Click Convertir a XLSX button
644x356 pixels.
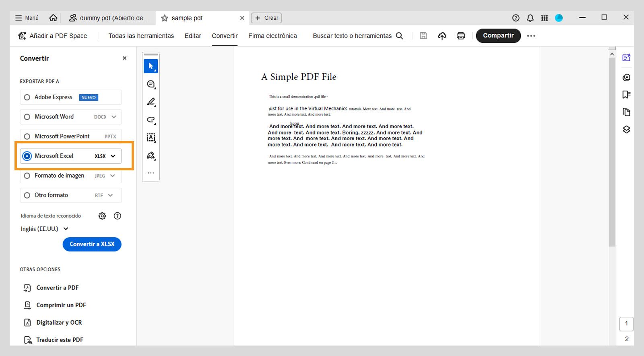tap(92, 244)
